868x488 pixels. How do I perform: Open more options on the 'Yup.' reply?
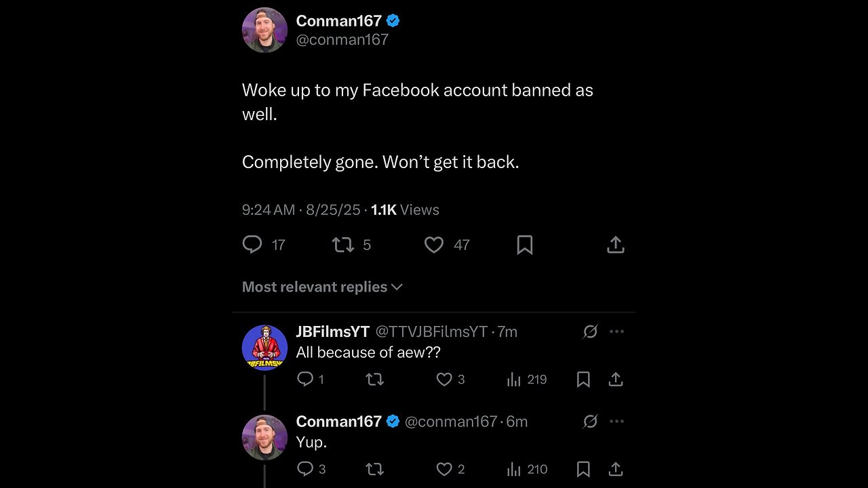(616, 422)
